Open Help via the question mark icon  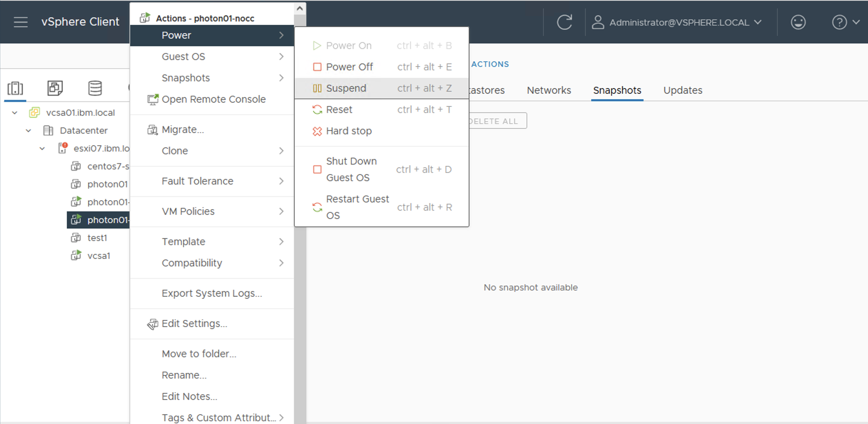click(x=839, y=22)
